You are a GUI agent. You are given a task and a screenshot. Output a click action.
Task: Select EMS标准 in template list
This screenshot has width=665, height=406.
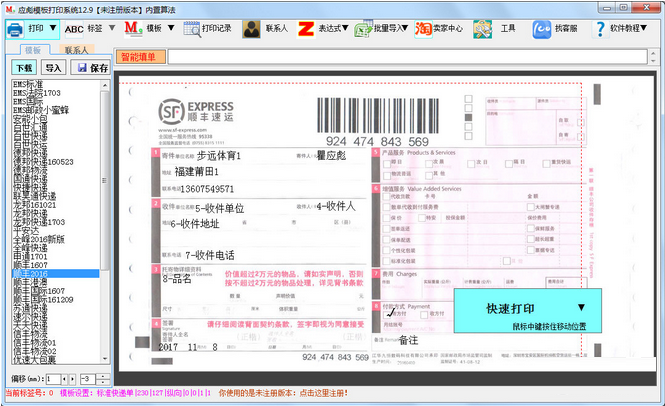coord(28,84)
